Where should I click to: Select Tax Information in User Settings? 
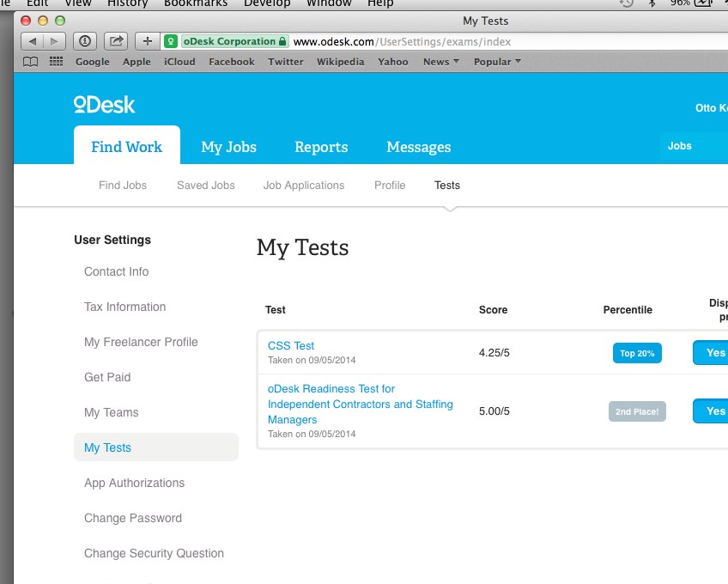[x=124, y=307]
